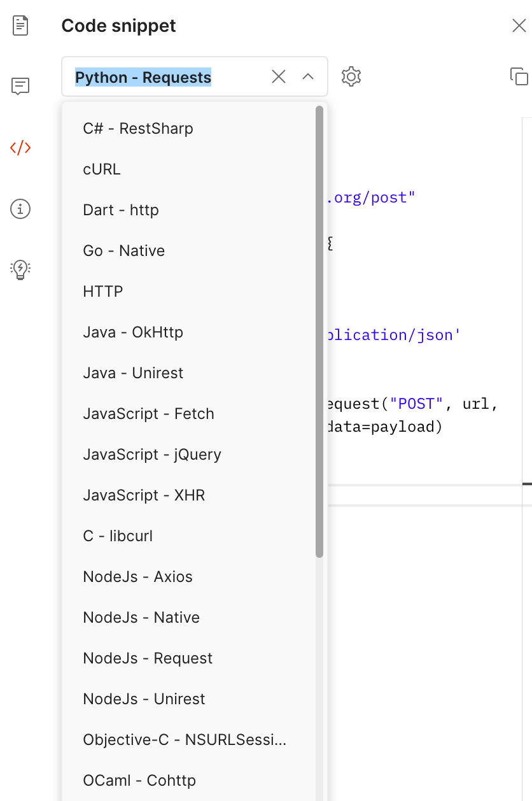Select C# - RestSharp from the list
This screenshot has width=532, height=801.
tap(189, 129)
